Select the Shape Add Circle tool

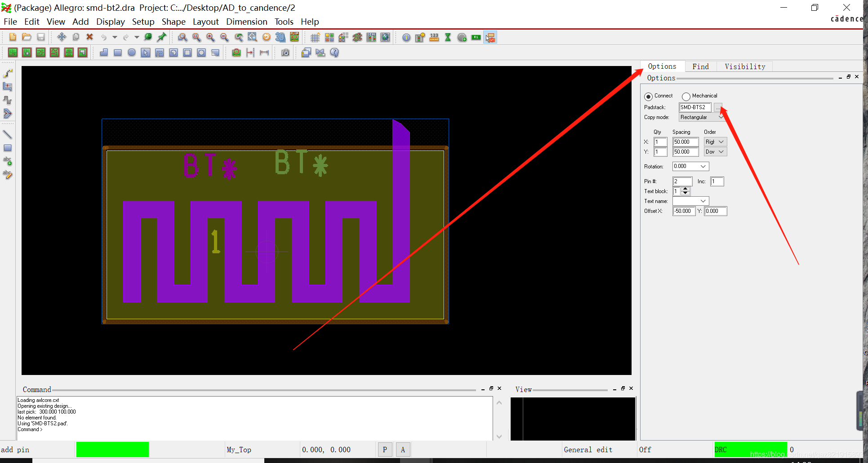click(x=132, y=53)
